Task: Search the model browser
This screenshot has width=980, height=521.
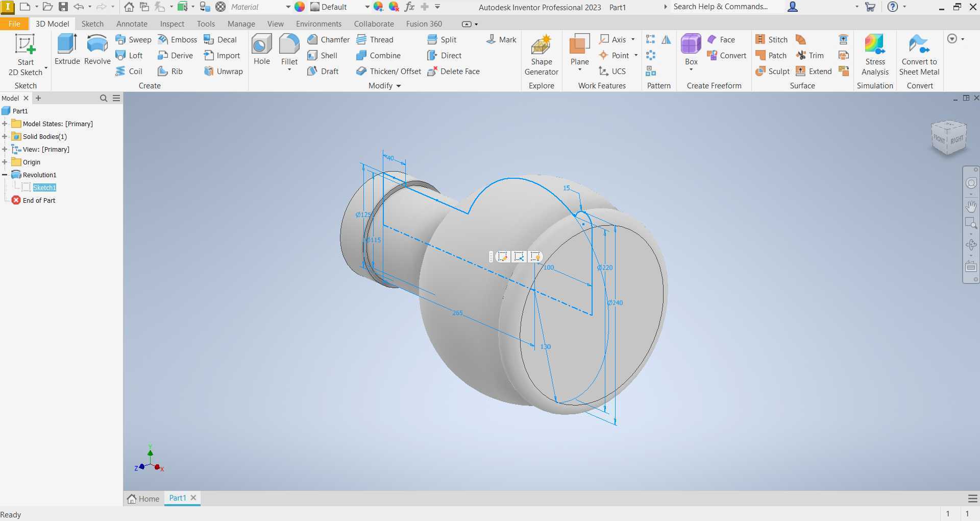Action: pos(104,98)
